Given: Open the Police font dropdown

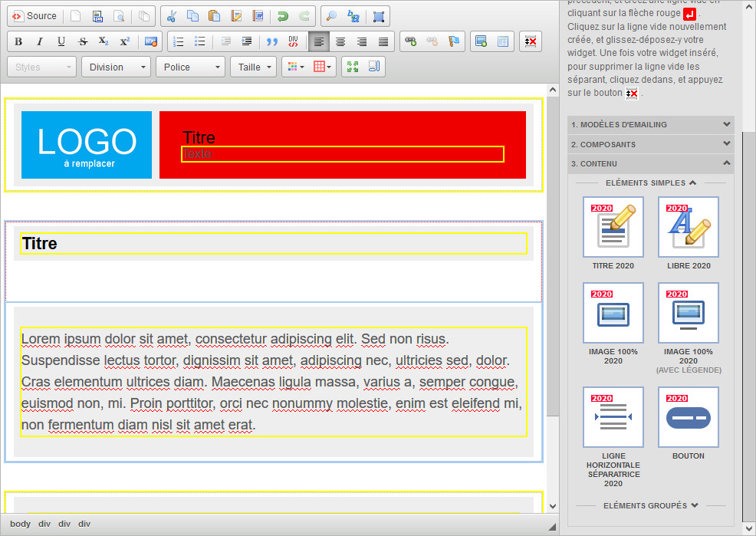Looking at the screenshot, I should 190,67.
